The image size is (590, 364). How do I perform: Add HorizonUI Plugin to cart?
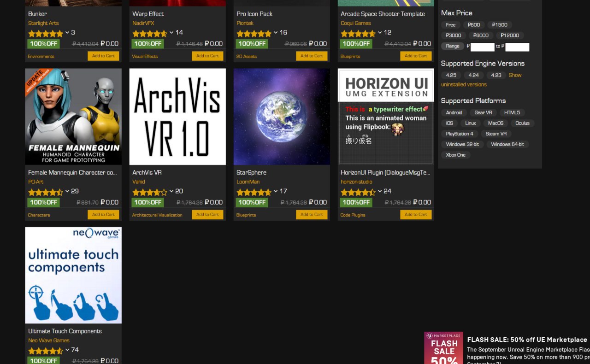[x=416, y=214]
